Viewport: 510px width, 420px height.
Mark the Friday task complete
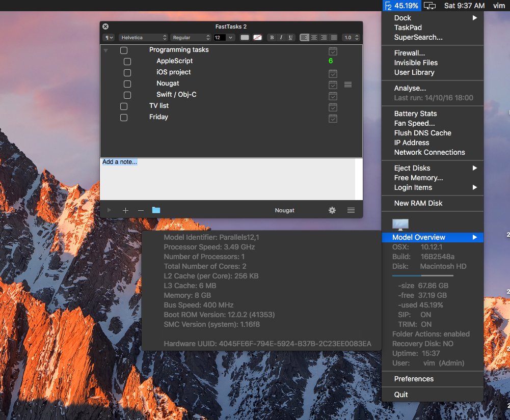click(123, 118)
